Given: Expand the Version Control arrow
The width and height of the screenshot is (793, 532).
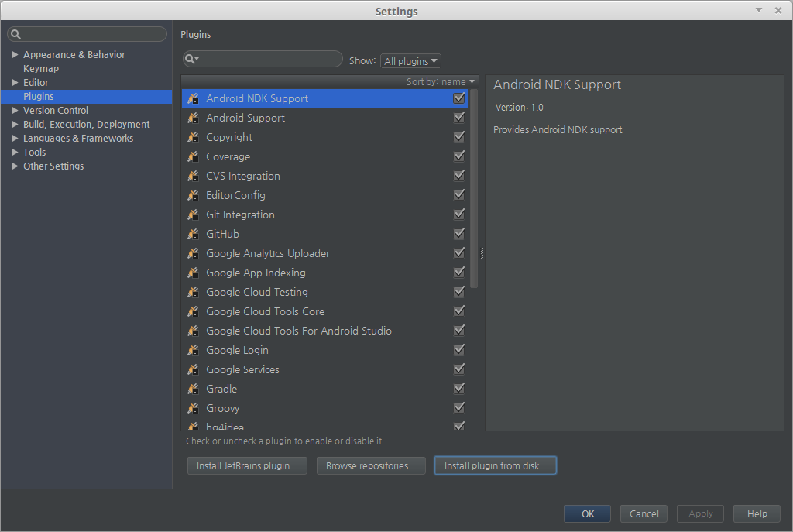Looking at the screenshot, I should [x=15, y=110].
